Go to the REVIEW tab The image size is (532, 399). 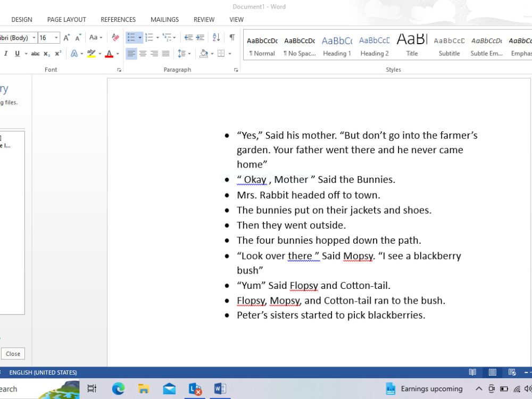204,20
